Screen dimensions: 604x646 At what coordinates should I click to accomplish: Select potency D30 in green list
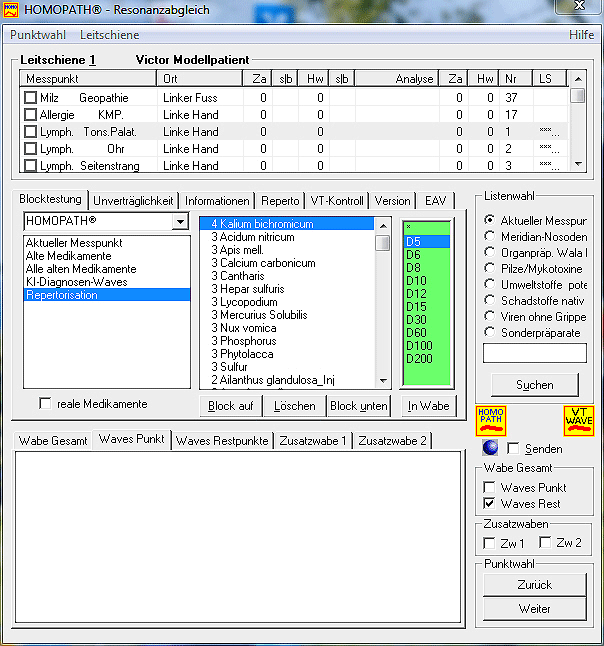pos(416,319)
